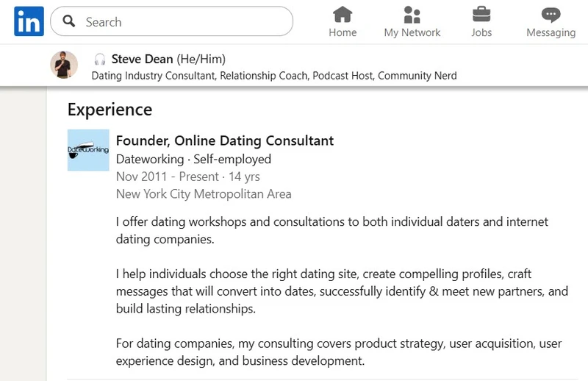Focus the Search input field
Screen dimensions: 588x381
[184, 22]
